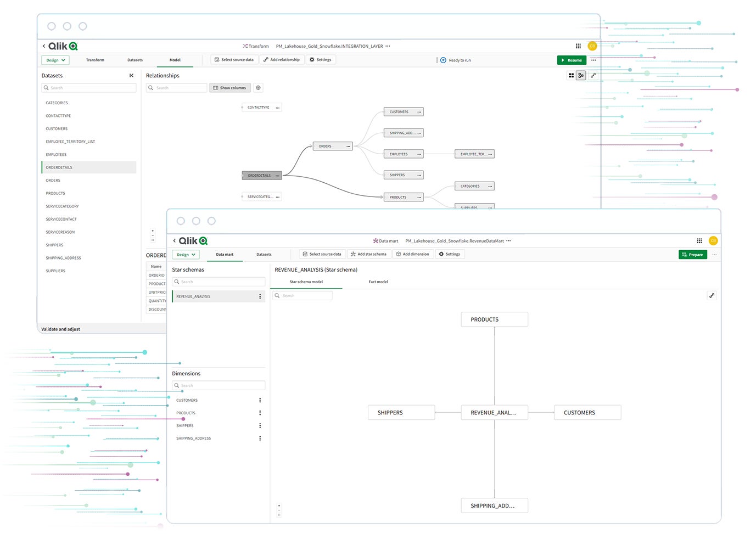Open ellipsis menu on SERVICECATEG node
This screenshot has width=756, height=534.
[x=277, y=197]
